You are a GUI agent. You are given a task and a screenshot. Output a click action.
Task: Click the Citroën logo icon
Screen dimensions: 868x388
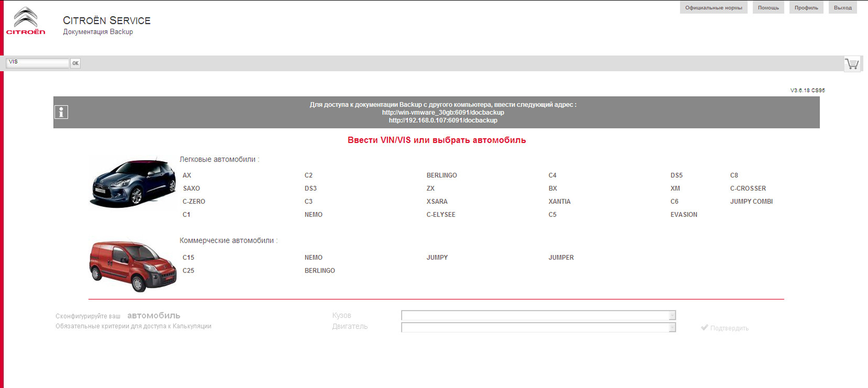tap(26, 21)
